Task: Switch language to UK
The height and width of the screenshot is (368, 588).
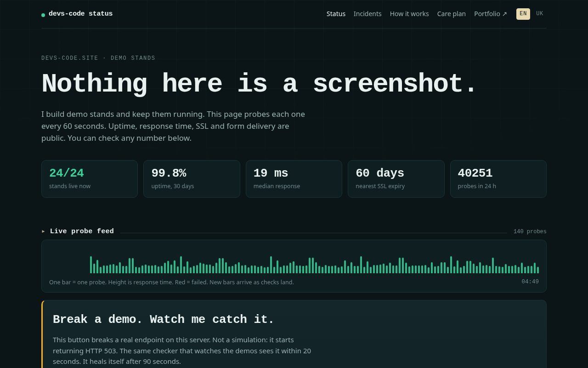Action: pyautogui.click(x=540, y=14)
